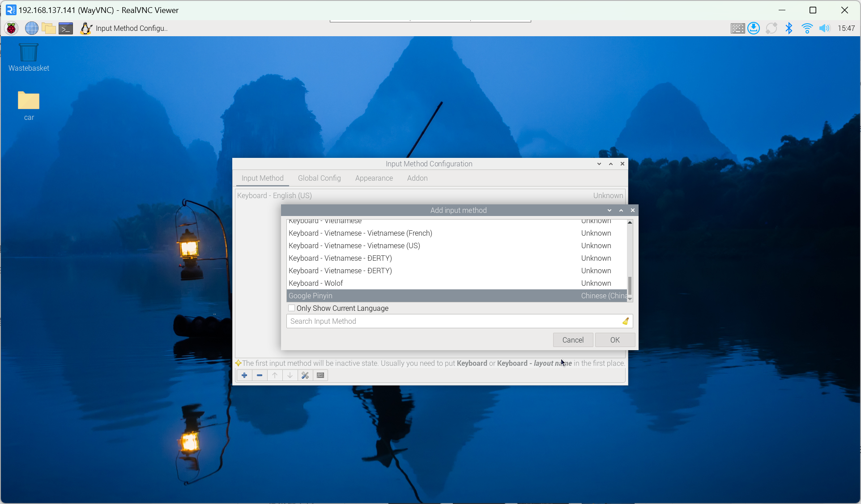The height and width of the screenshot is (504, 861).
Task: Roll up the Add input method dialog
Action: tap(621, 210)
